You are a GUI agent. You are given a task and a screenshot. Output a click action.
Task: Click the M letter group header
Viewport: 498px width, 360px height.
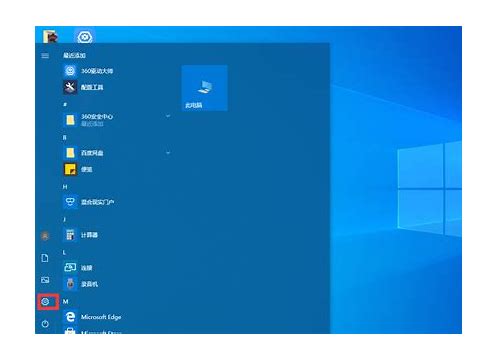(x=65, y=301)
